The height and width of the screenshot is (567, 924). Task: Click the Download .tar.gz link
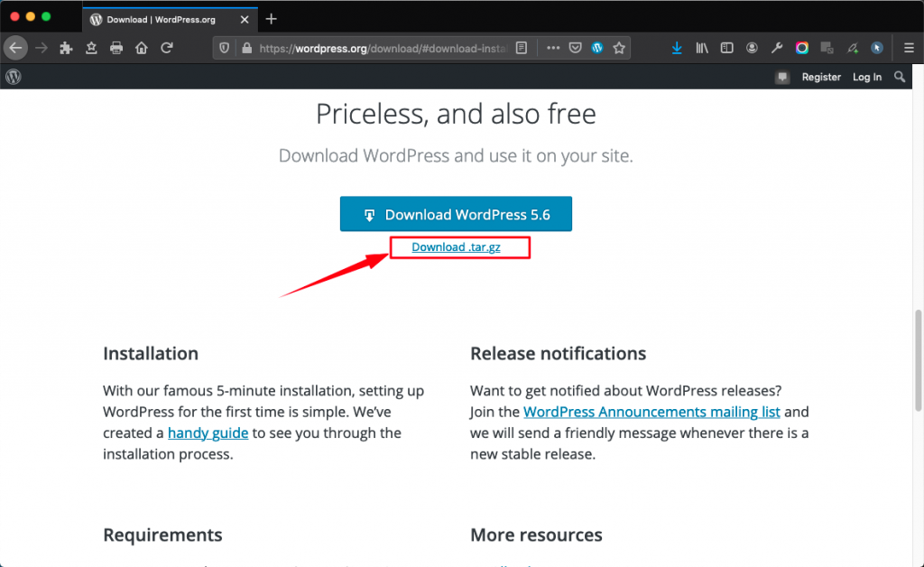(x=456, y=247)
